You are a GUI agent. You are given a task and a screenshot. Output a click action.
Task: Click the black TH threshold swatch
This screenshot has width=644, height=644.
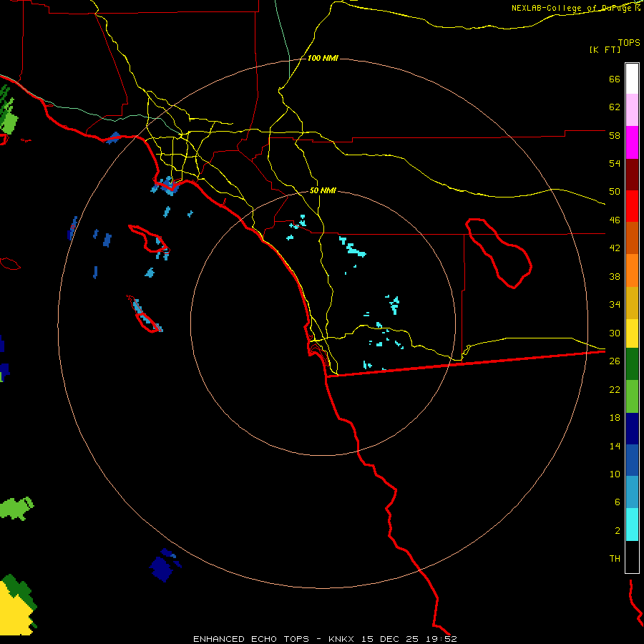click(x=632, y=557)
